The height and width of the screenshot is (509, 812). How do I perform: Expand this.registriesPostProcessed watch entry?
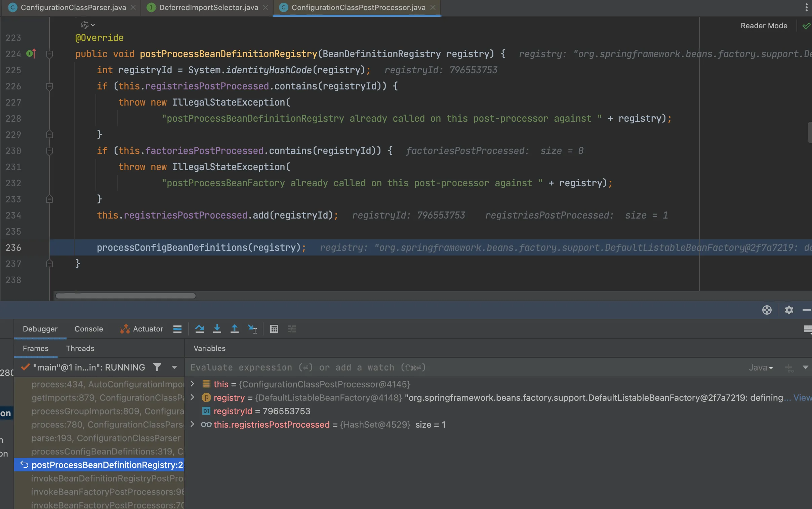(x=192, y=425)
